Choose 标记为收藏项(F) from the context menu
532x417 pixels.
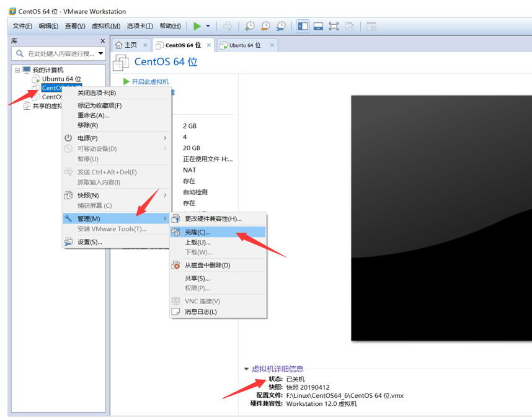117,105
